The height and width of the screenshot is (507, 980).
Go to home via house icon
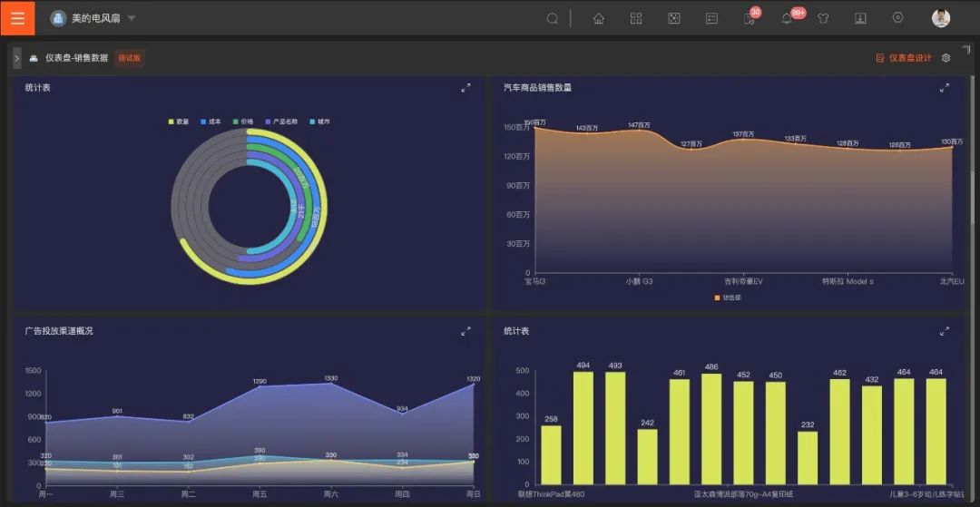point(599,18)
